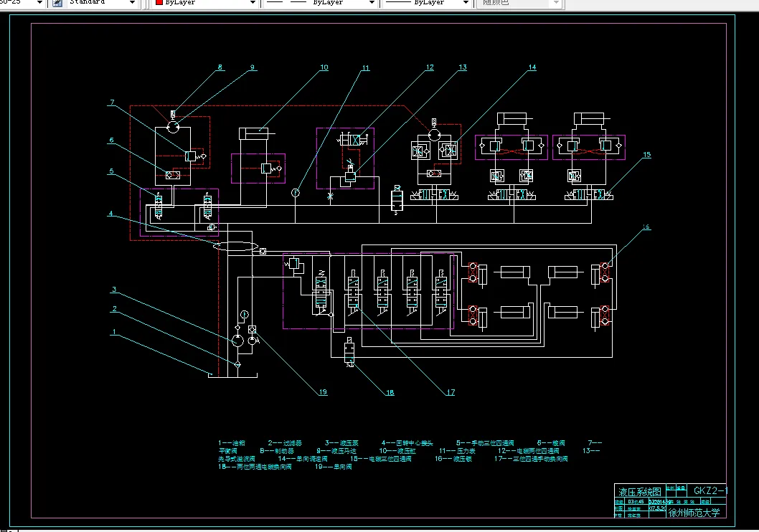The height and width of the screenshot is (532, 759).
Task: Select the 液压系统图 title block text
Action: [639, 492]
